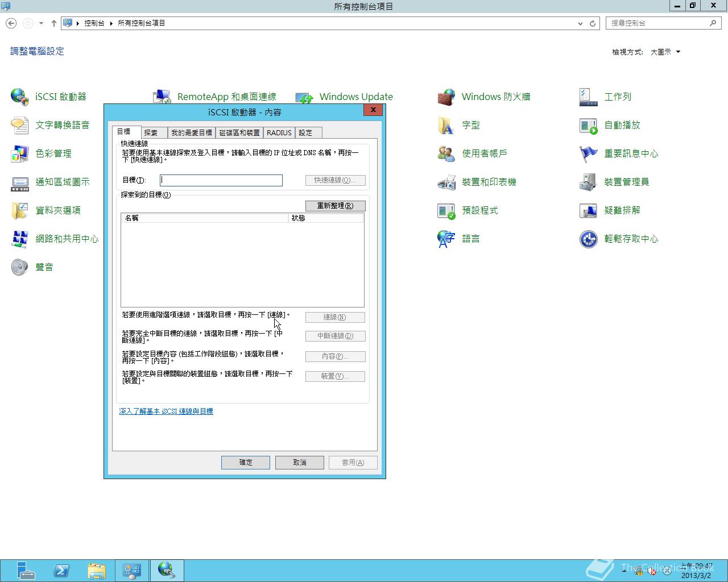This screenshot has width=728, height=582.
Task: Refresh the Control Panel address bar
Action: 593,23
